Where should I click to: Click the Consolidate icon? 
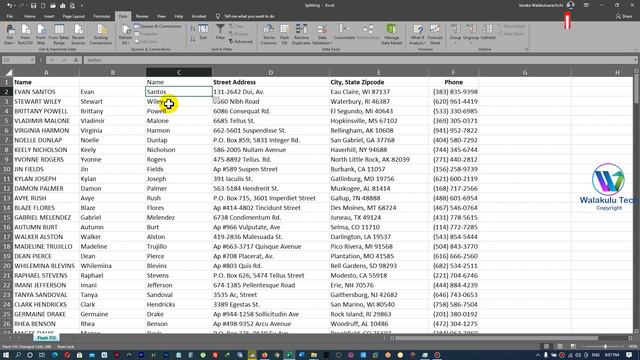coord(344,33)
